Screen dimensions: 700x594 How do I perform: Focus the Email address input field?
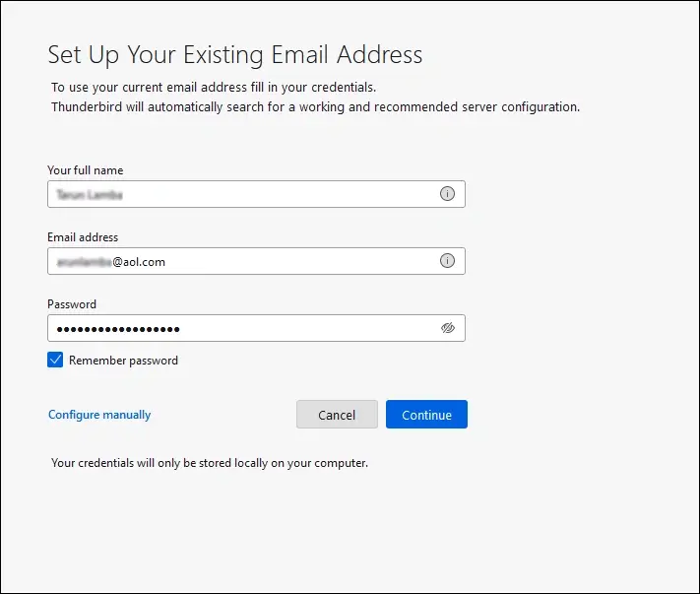click(256, 261)
